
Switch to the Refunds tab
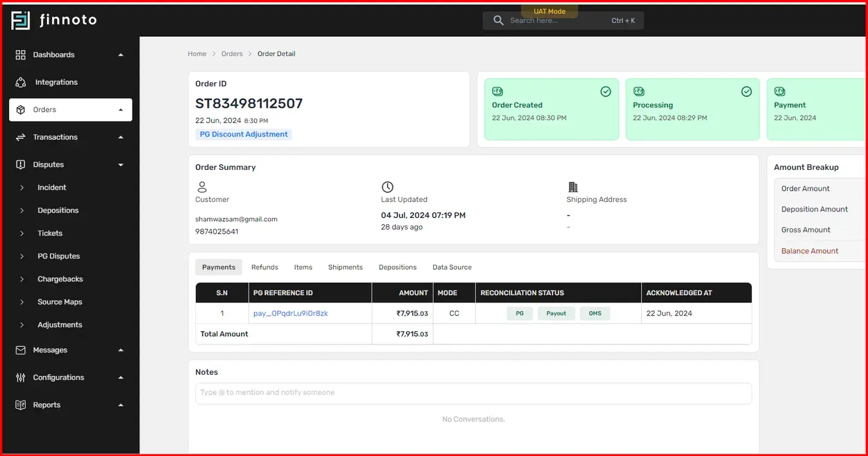pos(265,267)
